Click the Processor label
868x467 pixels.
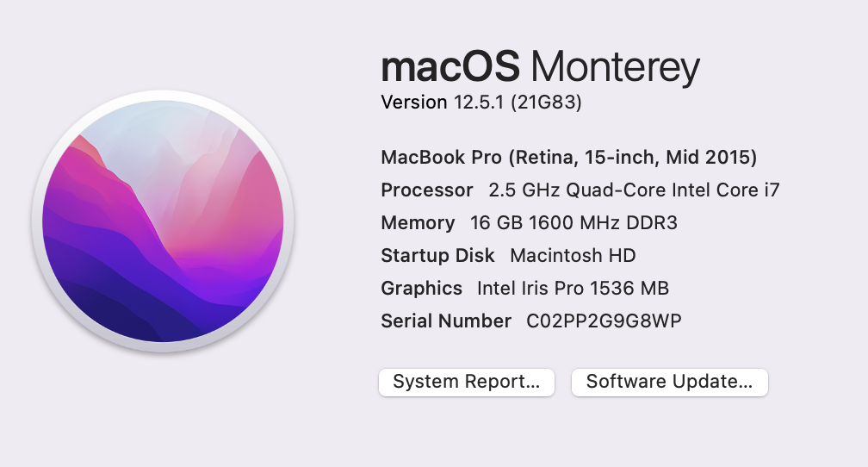pyautogui.click(x=427, y=190)
